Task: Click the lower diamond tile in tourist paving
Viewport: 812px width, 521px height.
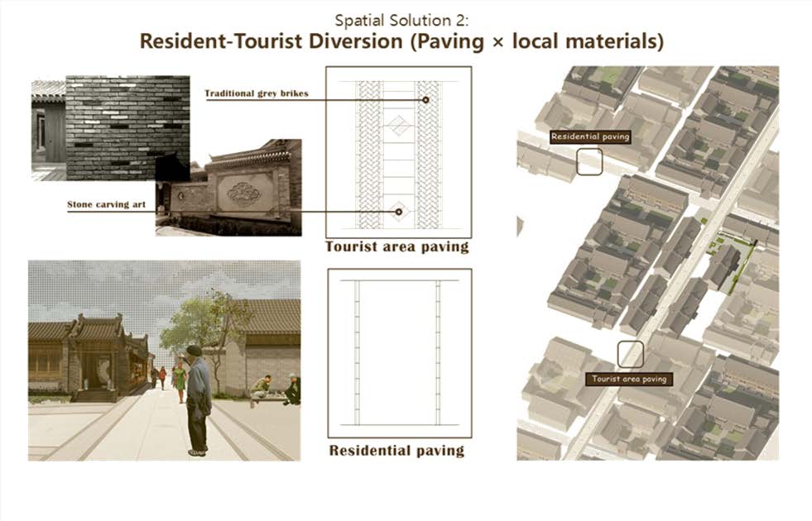Action: point(399,212)
